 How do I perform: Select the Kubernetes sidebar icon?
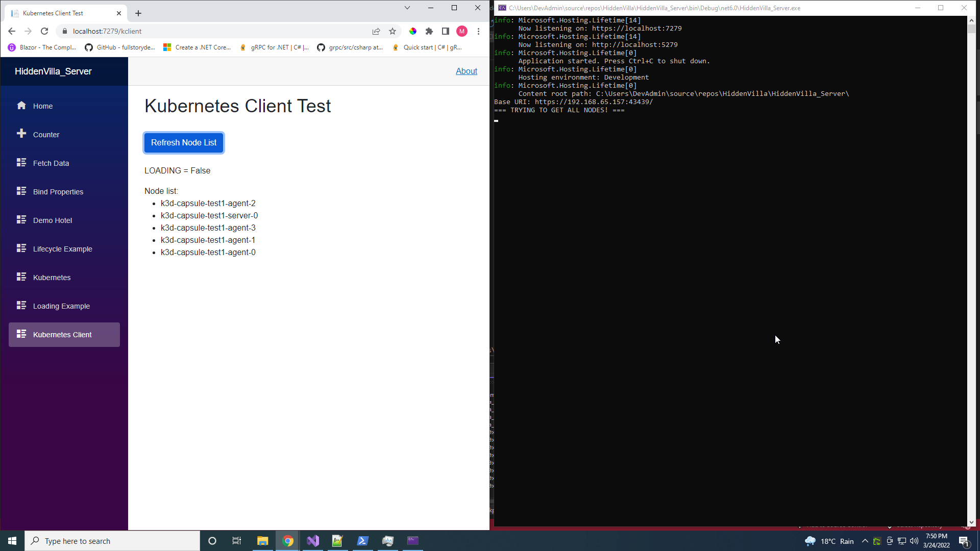click(x=21, y=277)
